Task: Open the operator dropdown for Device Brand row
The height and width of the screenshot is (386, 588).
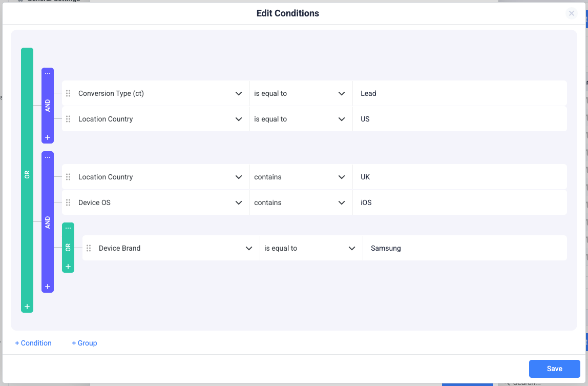Action: 311,248
